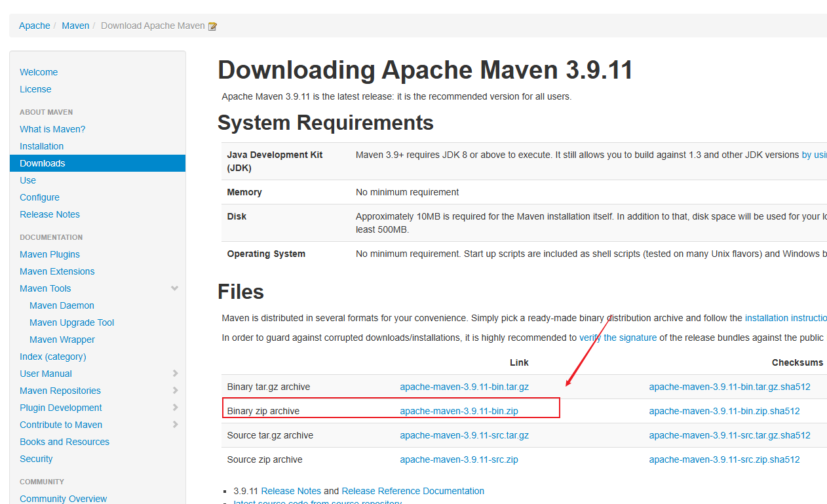Open What is Maven? page

tap(52, 129)
